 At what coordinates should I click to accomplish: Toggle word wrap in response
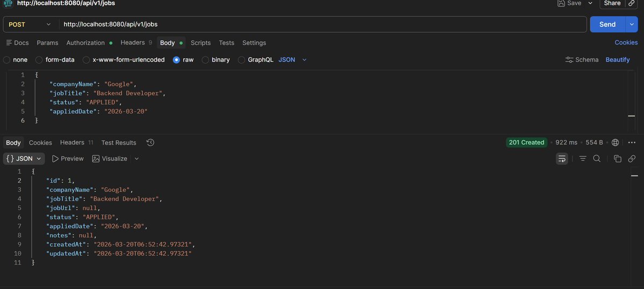[x=562, y=158]
